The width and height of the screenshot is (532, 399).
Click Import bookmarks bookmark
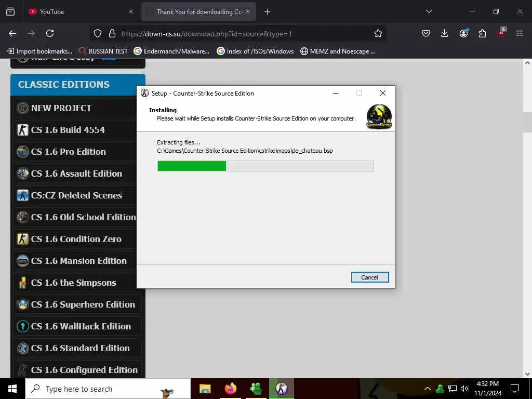pyautogui.click(x=39, y=51)
